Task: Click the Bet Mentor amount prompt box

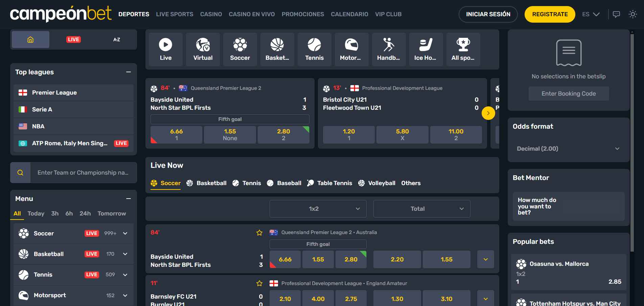Action: tap(569, 206)
